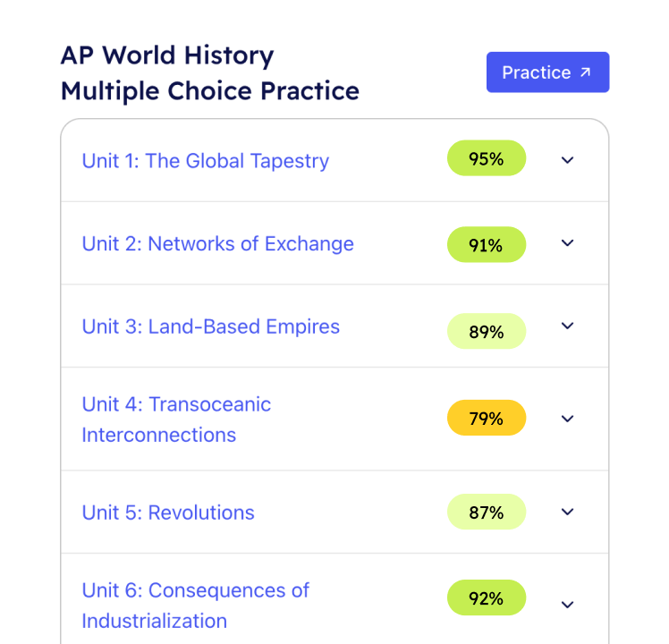The image size is (669, 644).
Task: Expand Unit 1 chevron
Action: coord(567,160)
